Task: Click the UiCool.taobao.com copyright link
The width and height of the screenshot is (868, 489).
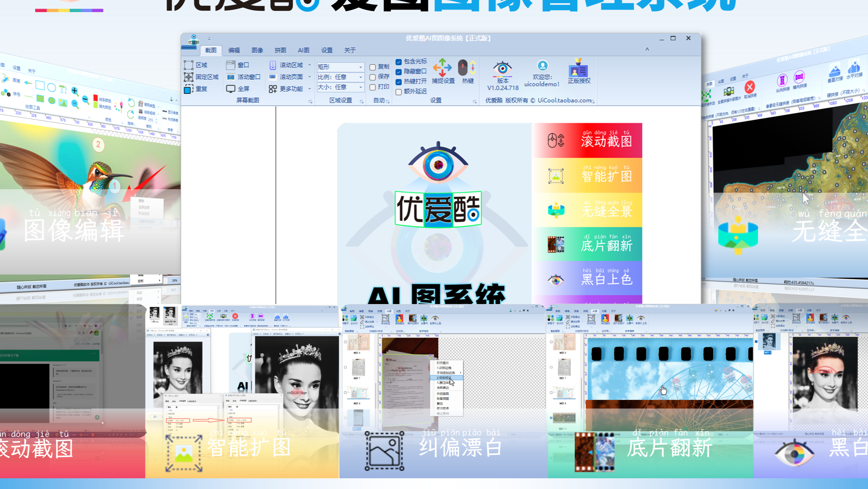Action: point(564,101)
